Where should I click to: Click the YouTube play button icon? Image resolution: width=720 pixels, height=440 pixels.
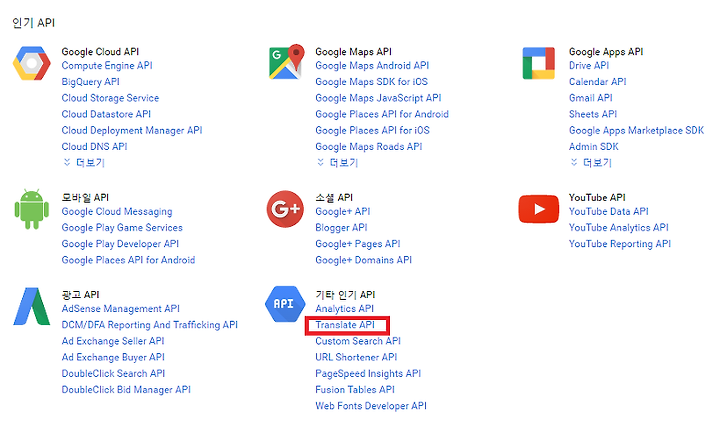pos(539,209)
